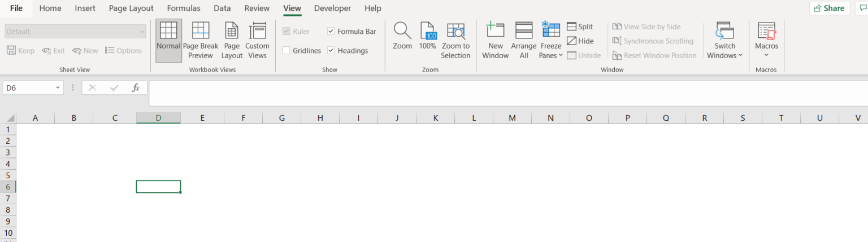This screenshot has width=868, height=242.
Task: Expand the Freeze Panes dropdown
Action: (551, 41)
